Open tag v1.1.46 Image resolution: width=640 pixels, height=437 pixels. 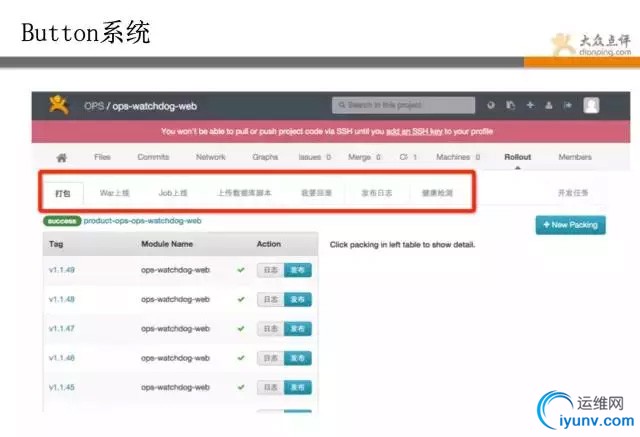coord(62,358)
